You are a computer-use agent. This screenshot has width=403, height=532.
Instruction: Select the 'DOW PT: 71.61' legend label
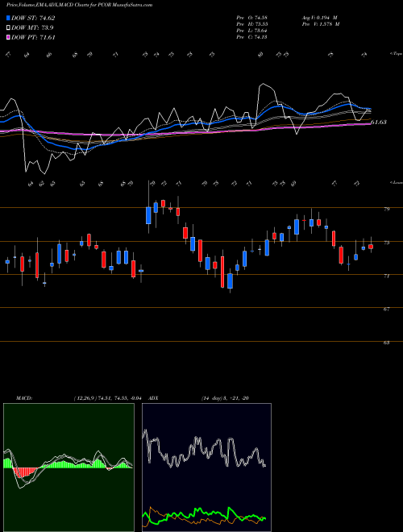pyautogui.click(x=33, y=38)
